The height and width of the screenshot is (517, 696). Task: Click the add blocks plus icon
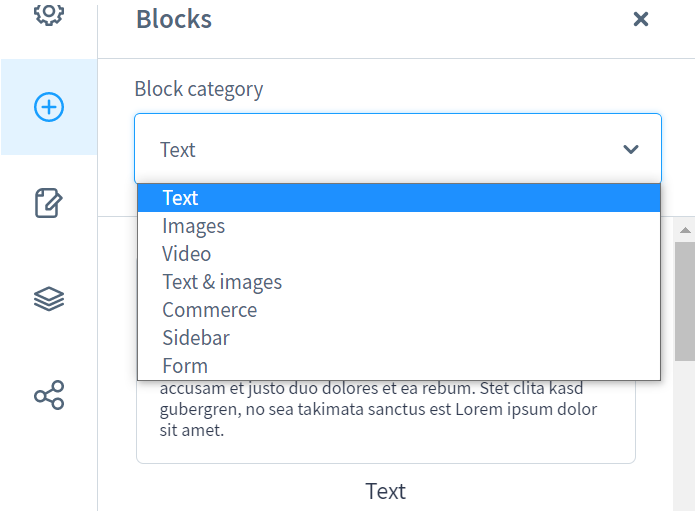(x=49, y=107)
